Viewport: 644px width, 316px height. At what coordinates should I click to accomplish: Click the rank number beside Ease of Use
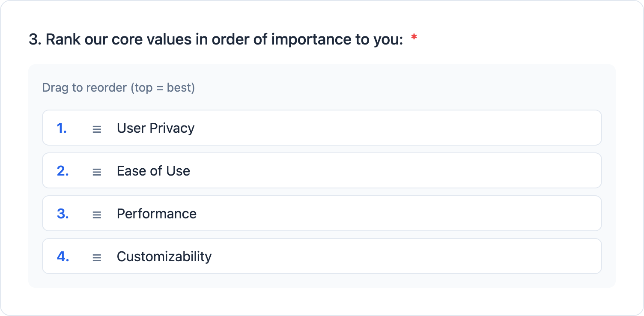(63, 170)
